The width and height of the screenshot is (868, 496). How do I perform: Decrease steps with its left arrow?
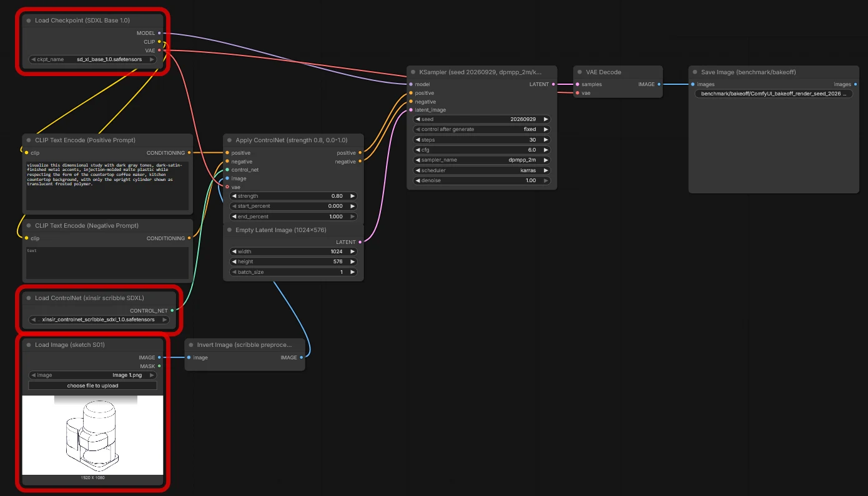click(417, 140)
